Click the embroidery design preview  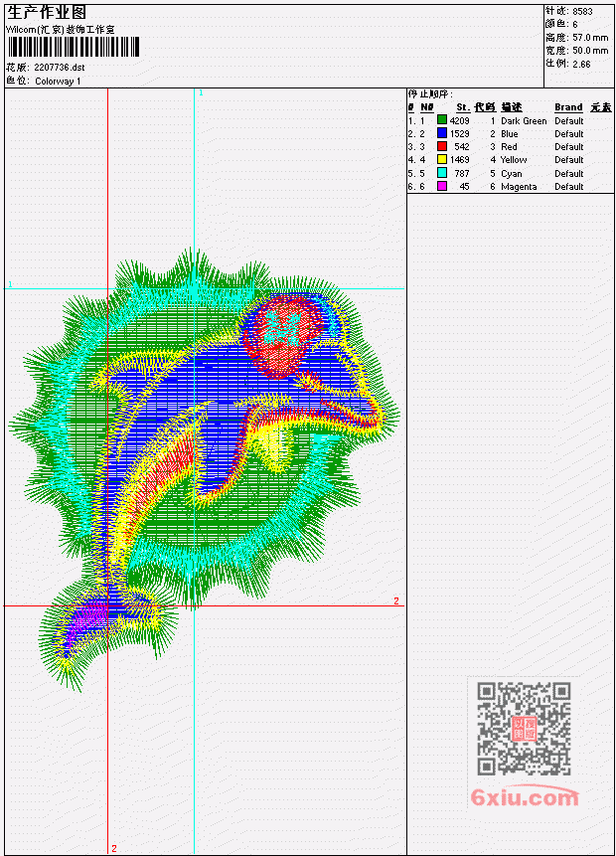tap(205, 470)
